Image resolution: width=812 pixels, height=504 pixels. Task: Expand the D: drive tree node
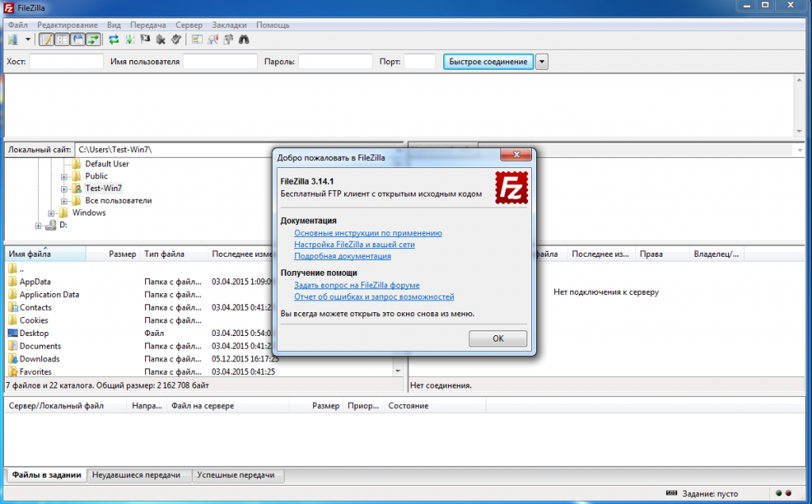[x=38, y=226]
